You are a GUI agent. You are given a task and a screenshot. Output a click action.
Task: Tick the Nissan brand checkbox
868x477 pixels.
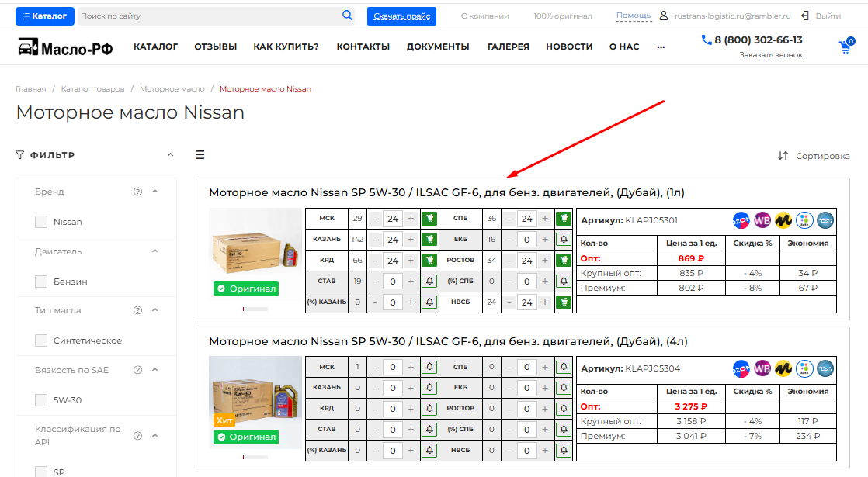[x=41, y=222]
